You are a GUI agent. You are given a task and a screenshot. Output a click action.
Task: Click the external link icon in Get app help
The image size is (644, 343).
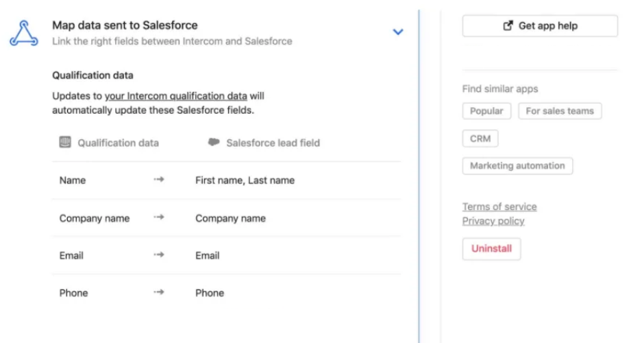coord(508,25)
